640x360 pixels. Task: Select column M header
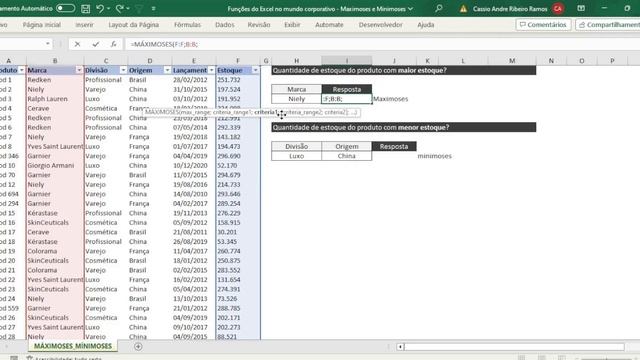512,61
